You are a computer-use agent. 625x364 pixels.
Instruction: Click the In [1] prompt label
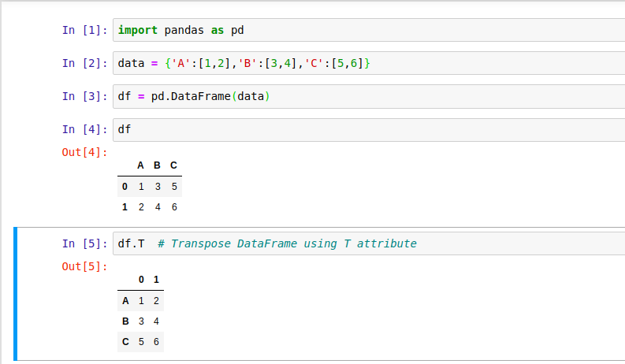84,30
